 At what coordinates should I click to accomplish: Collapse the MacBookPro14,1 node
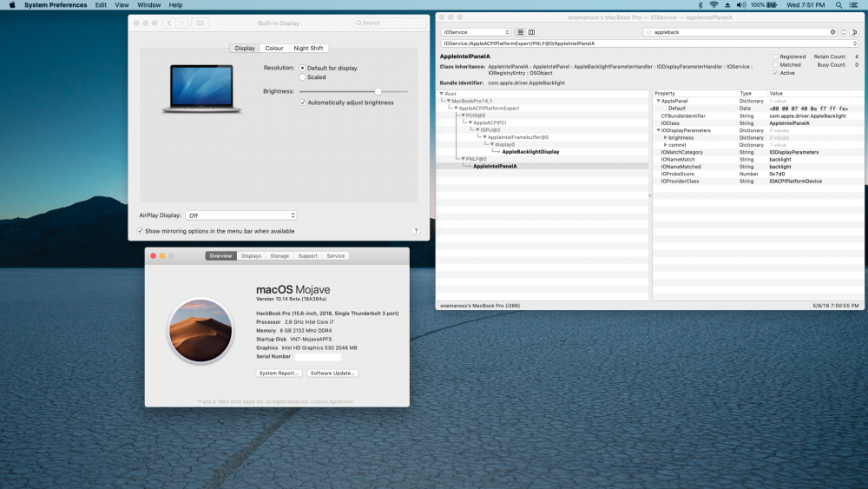pyautogui.click(x=449, y=101)
